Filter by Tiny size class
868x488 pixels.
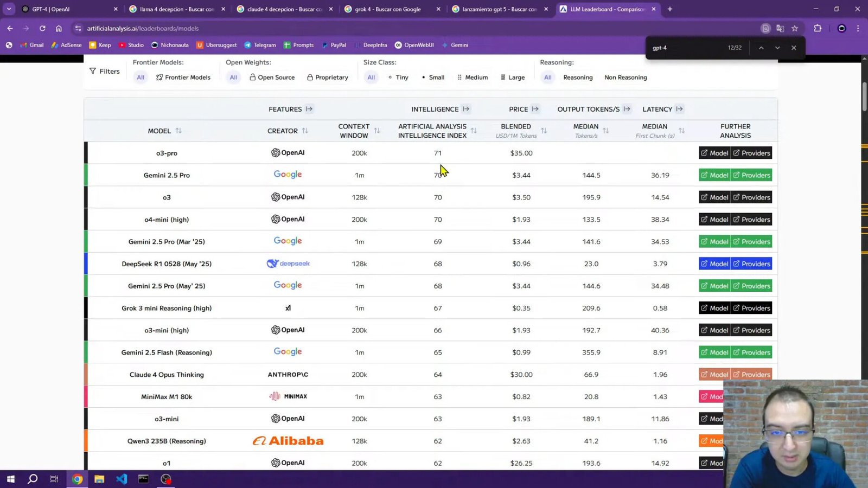tap(398, 78)
